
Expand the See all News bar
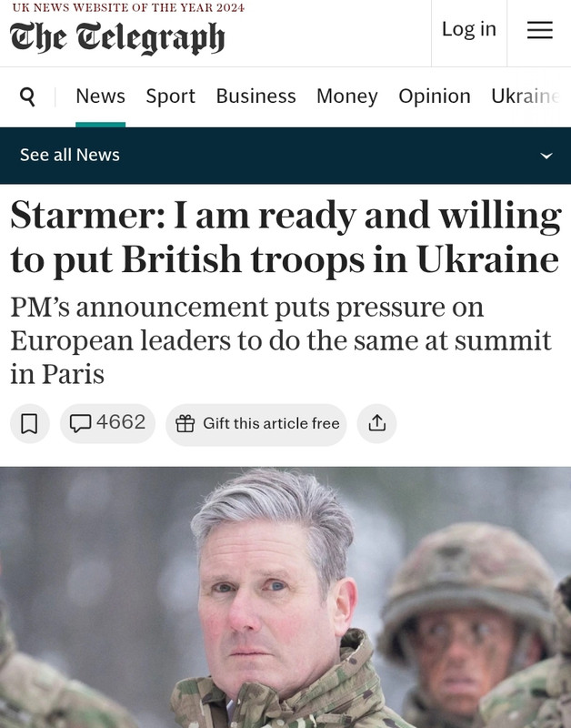pos(285,156)
